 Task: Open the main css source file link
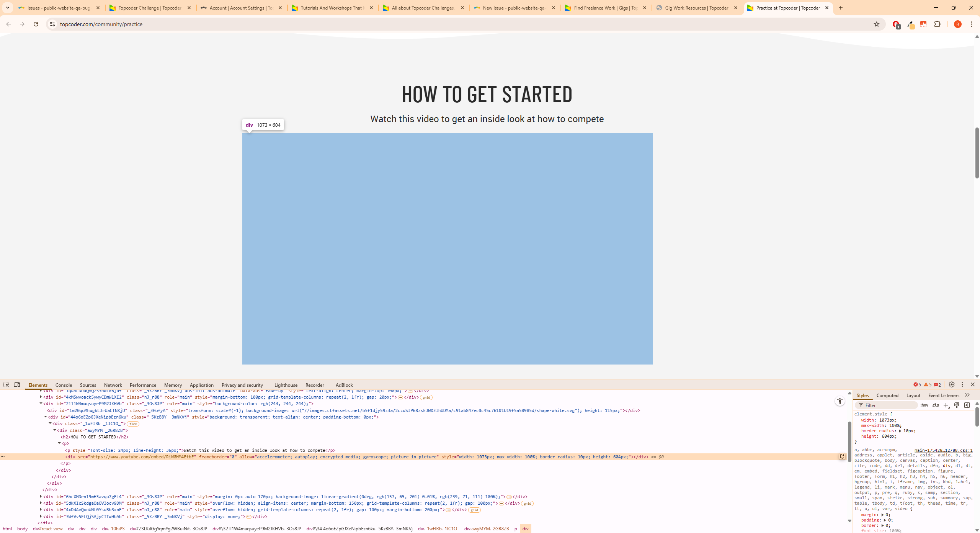coord(943,450)
